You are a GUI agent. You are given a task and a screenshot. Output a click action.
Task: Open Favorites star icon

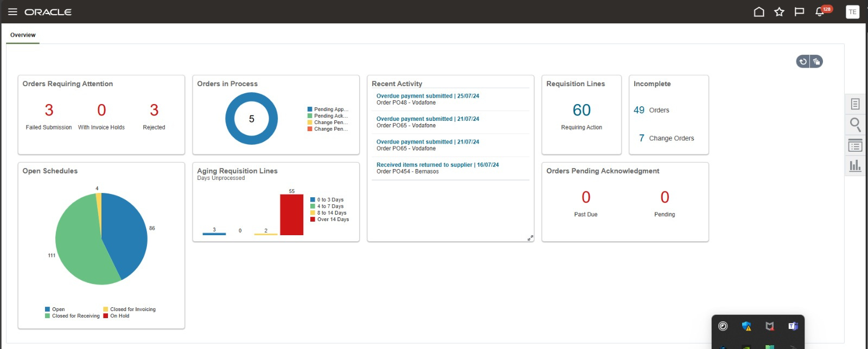[x=779, y=12]
